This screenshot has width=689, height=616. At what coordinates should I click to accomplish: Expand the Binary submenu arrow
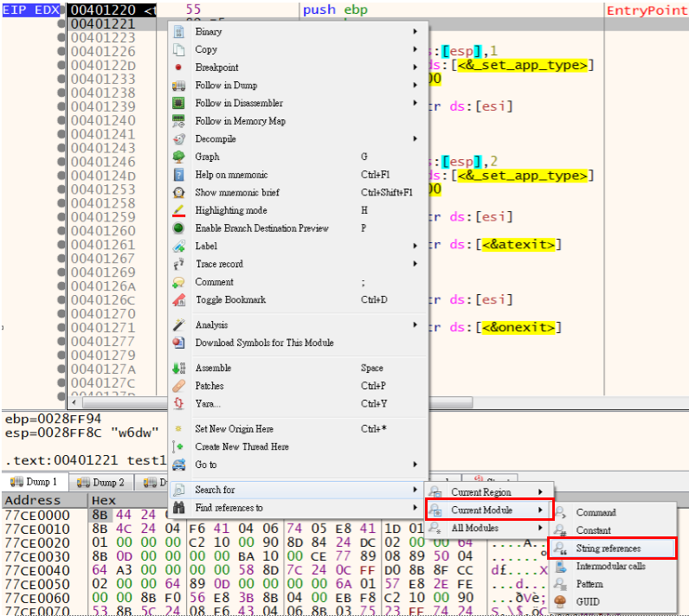click(415, 32)
